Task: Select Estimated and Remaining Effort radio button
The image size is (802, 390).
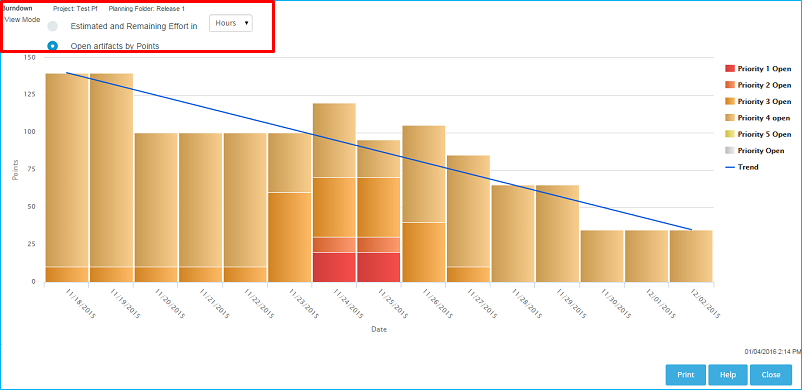Action: pyautogui.click(x=52, y=26)
